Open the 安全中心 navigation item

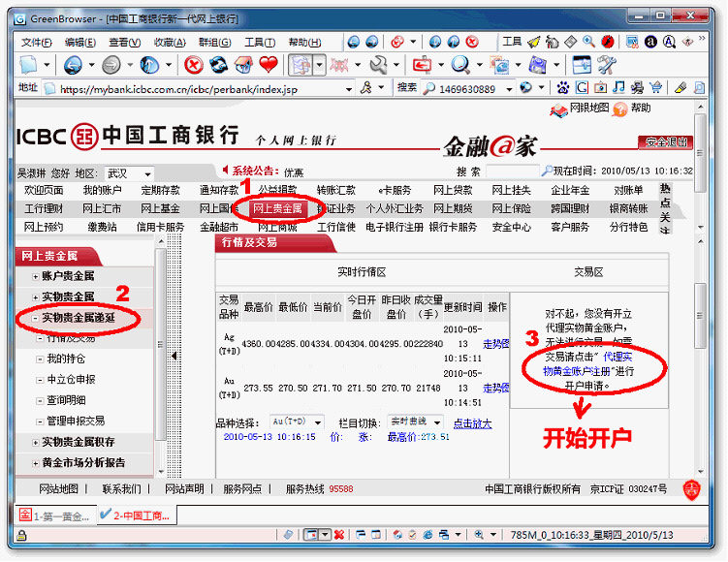tap(512, 228)
